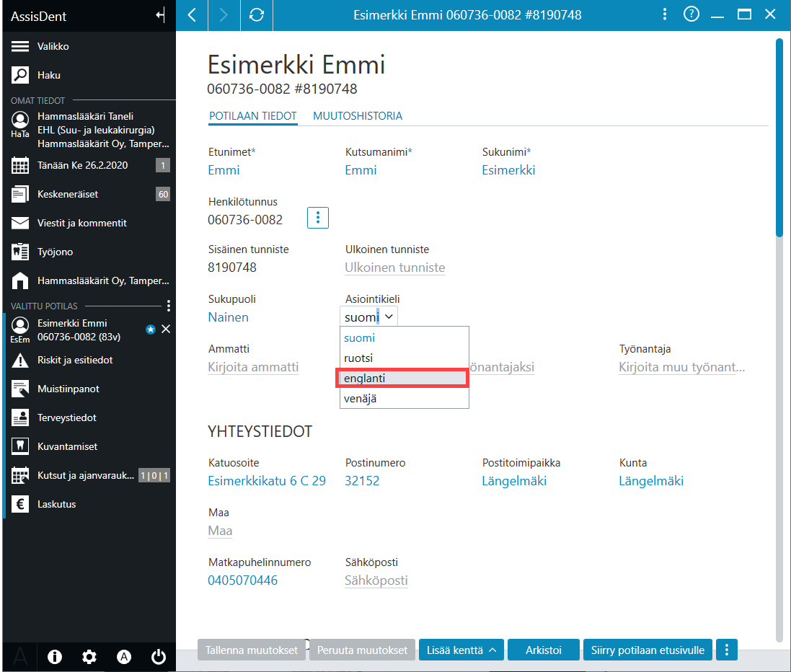The image size is (791, 672).
Task: Open Riskit ja esitiedot warning icon
Action: tap(20, 361)
